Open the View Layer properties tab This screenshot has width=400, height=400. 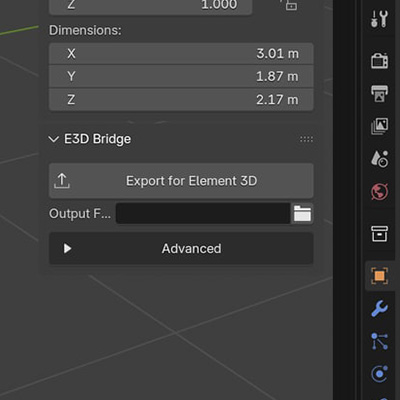[x=379, y=126]
